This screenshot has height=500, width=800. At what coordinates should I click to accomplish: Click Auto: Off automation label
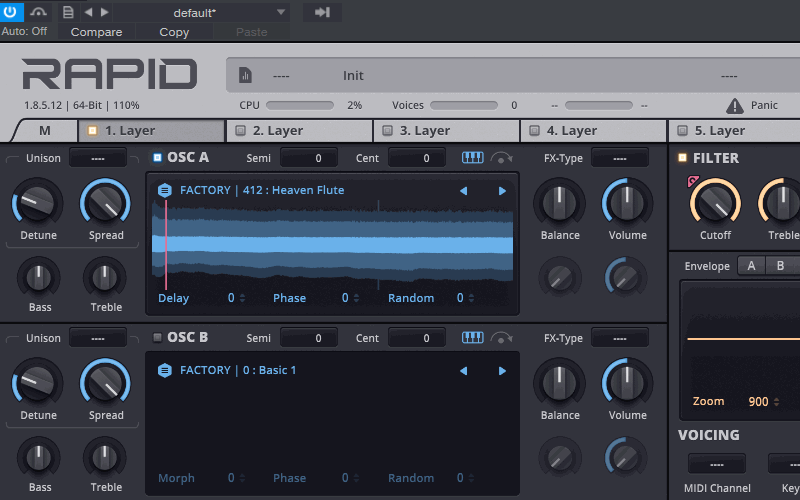click(x=24, y=31)
